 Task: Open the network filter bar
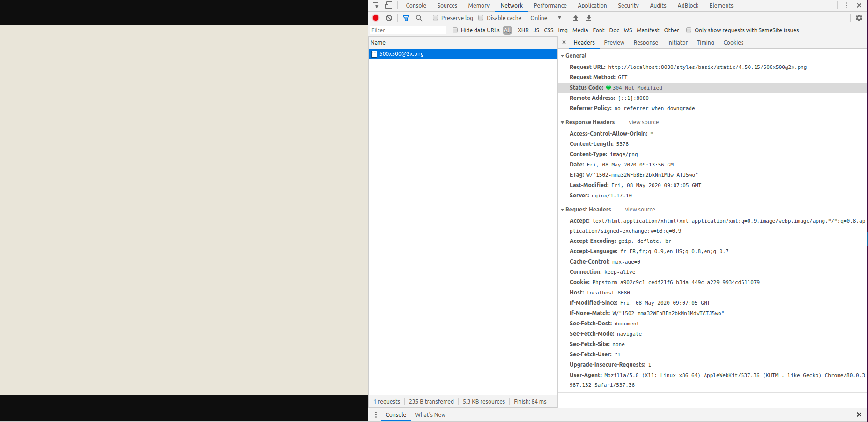[406, 18]
